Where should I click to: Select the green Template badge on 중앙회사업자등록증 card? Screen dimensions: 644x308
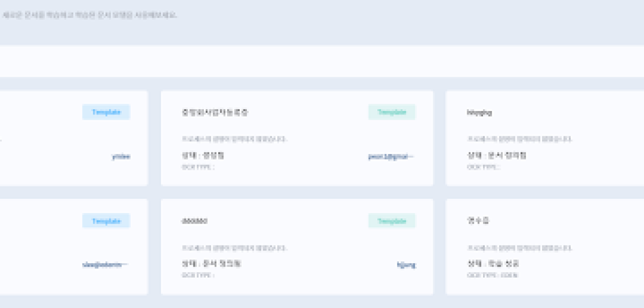point(392,112)
